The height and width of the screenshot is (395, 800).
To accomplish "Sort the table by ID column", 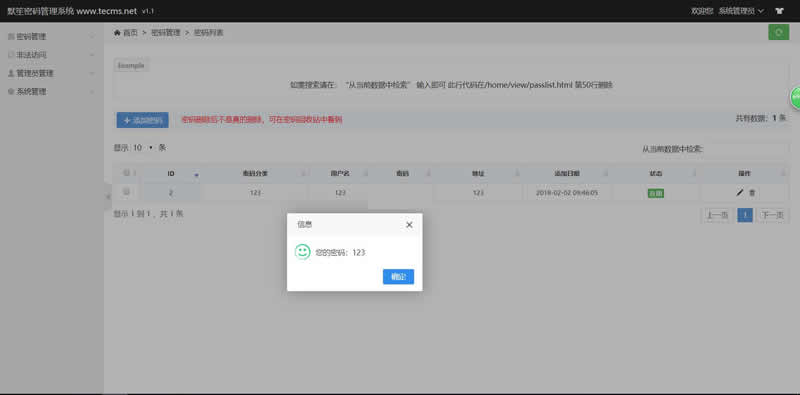I will coord(171,174).
